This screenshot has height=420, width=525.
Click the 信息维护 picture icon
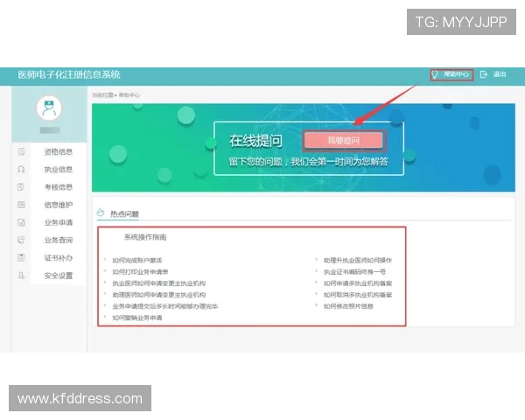point(21,205)
